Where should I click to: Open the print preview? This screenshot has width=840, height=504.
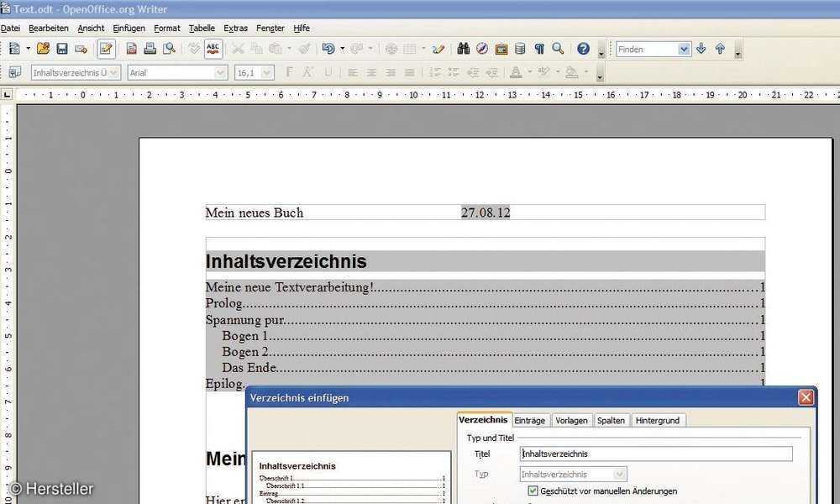[x=168, y=49]
